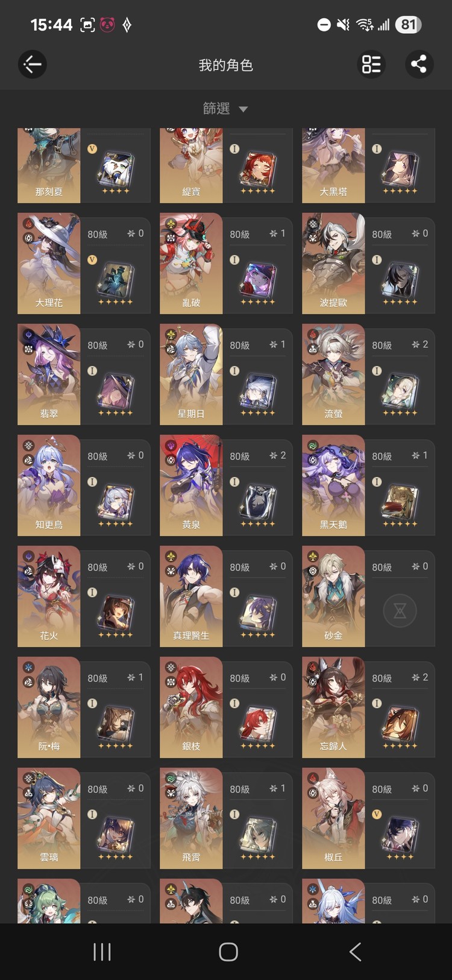Tap the dropdown arrow beside 篩選
Viewport: 452px width, 980px height.
[x=243, y=109]
